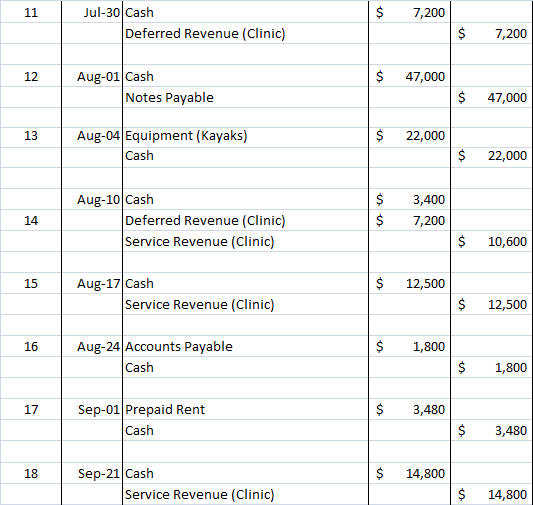The height and width of the screenshot is (505, 533).
Task: Click the Aug-17 date cell
Action: coord(92,283)
